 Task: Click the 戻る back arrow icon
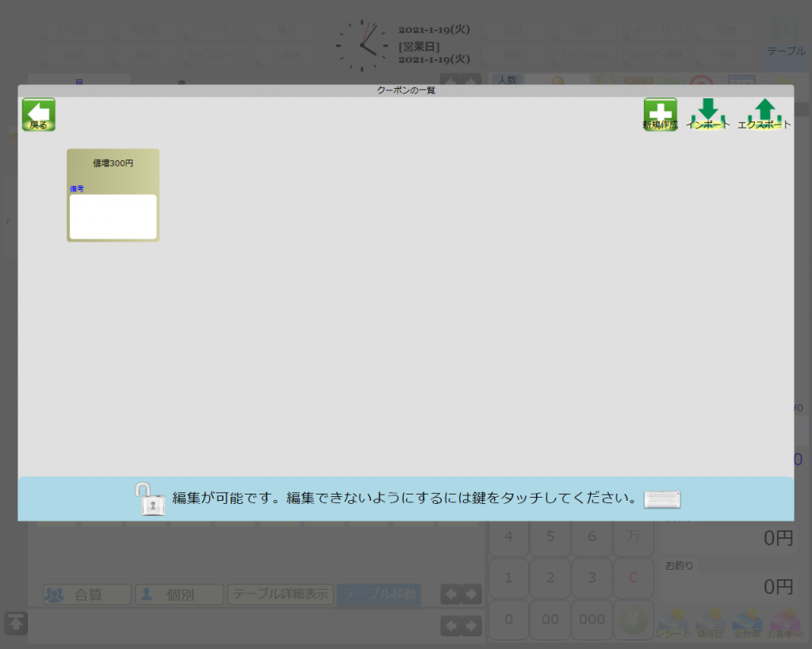(x=38, y=115)
